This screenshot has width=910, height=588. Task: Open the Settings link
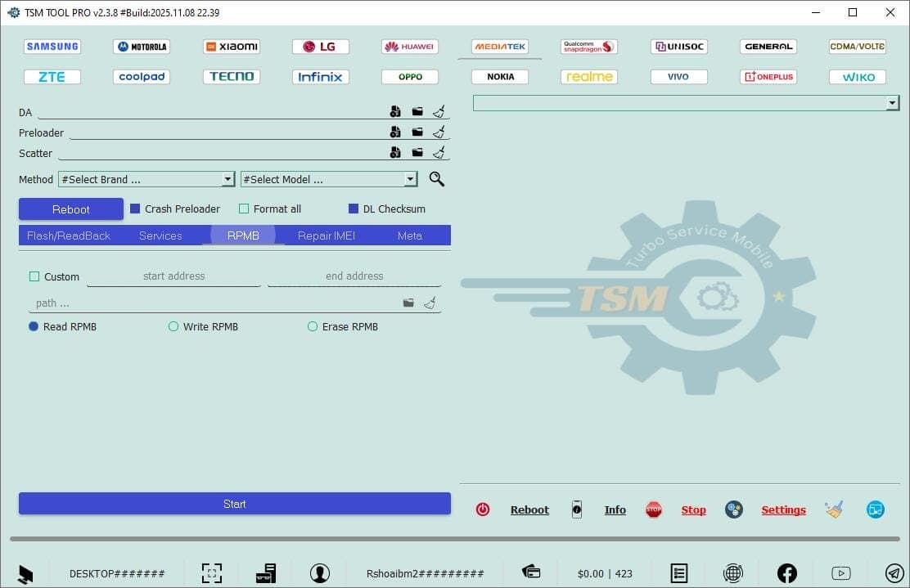[783, 509]
